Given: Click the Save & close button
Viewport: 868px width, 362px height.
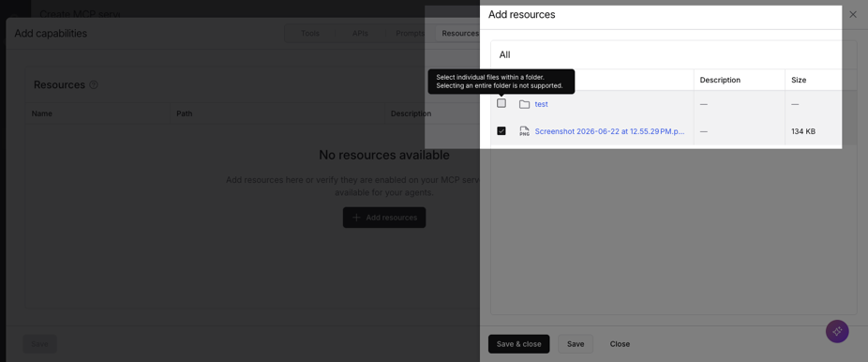Looking at the screenshot, I should (518, 344).
